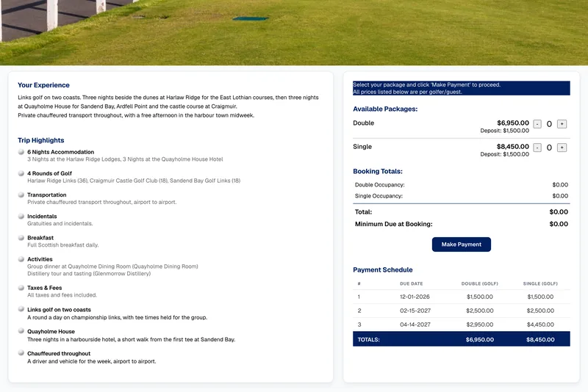Click the Double package quantity value
This screenshot has width=588, height=392.
coord(549,124)
